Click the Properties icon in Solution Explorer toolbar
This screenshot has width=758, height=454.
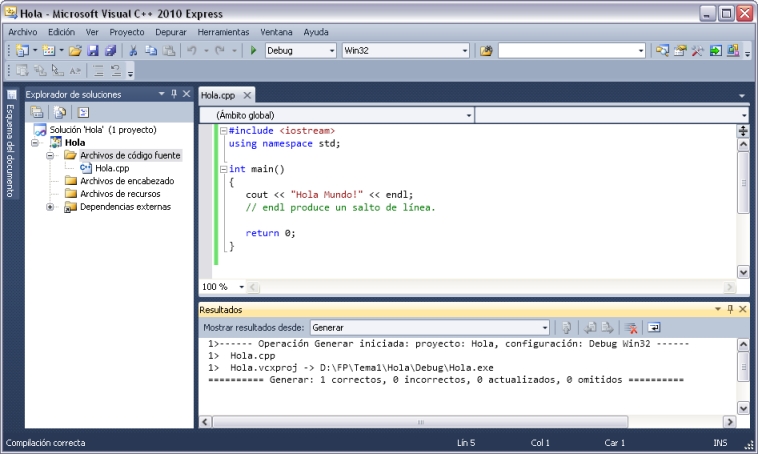pos(37,112)
